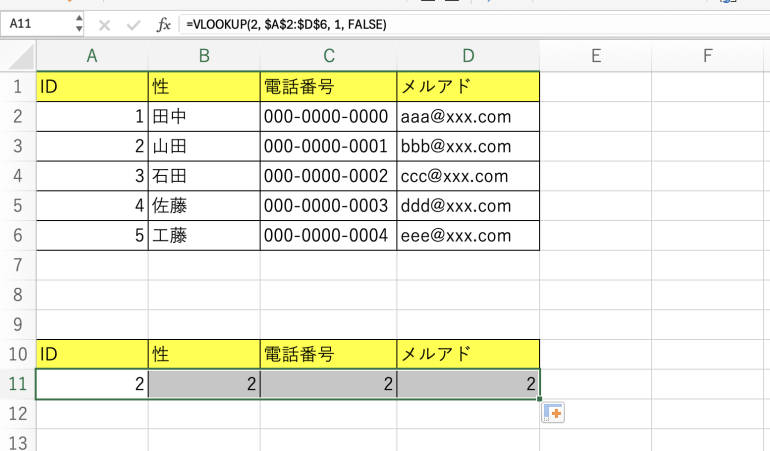This screenshot has width=770, height=451.
Task: Select cell D11 in the result row
Action: tap(468, 384)
